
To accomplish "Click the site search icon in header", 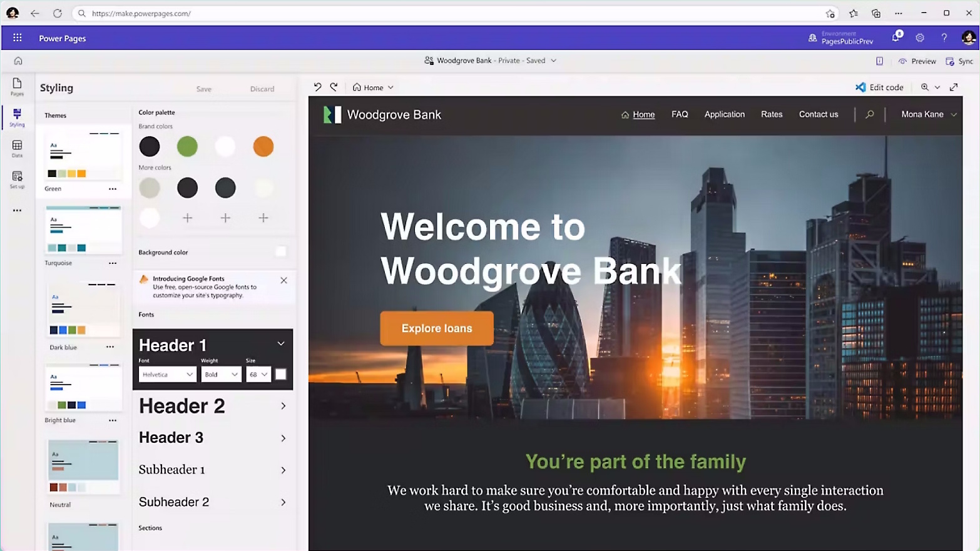I will point(870,114).
